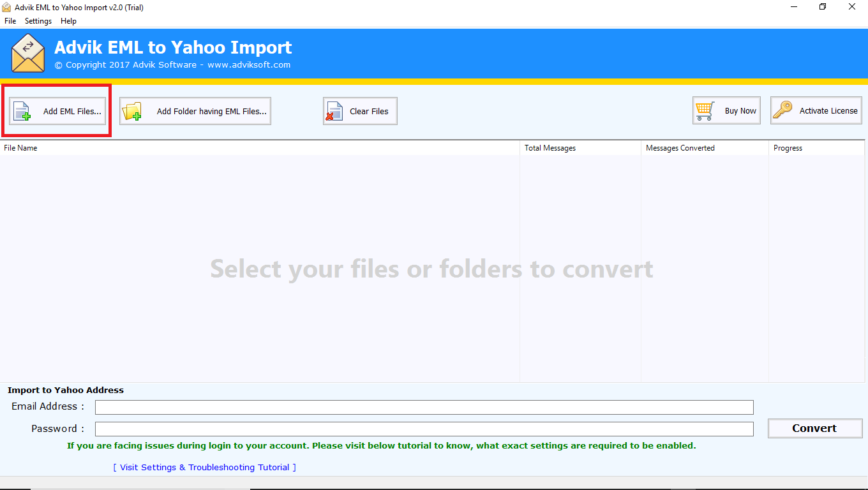Focus the Password input field

(424, 429)
